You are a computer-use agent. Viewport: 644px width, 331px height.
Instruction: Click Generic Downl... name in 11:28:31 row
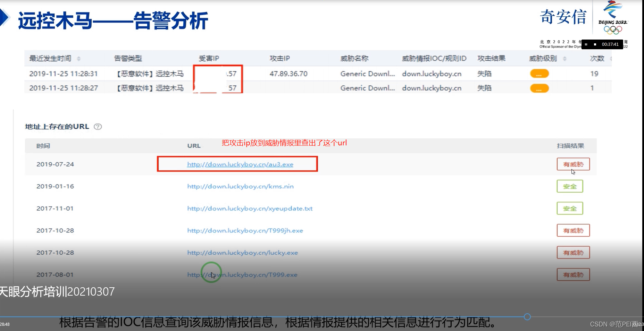(368, 74)
